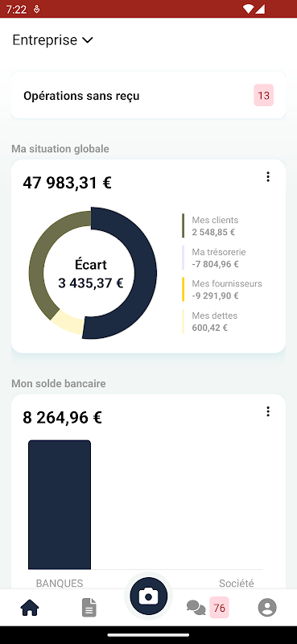Tap the chevron next to Entreprise

(88, 40)
